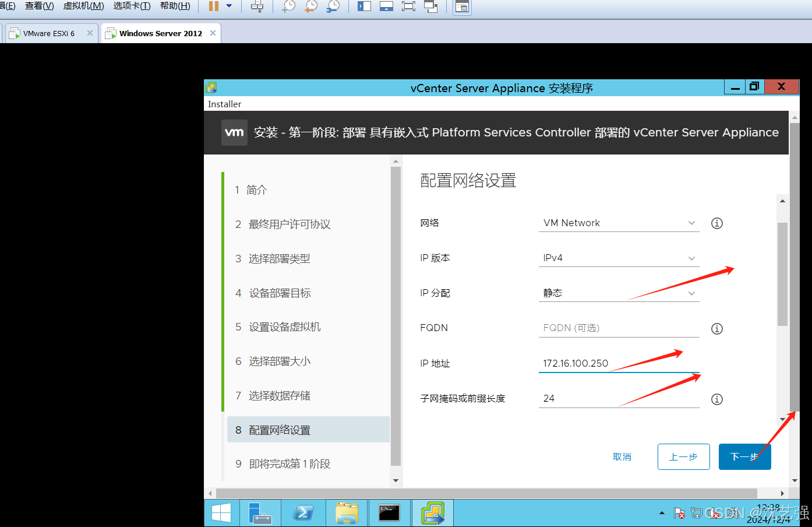The image size is (812, 527).
Task: Launch PowerShell from the taskbar
Action: pos(303,513)
